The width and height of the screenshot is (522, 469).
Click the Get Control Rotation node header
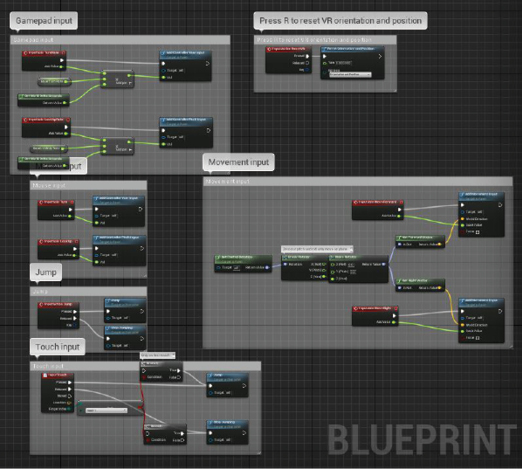(243, 258)
